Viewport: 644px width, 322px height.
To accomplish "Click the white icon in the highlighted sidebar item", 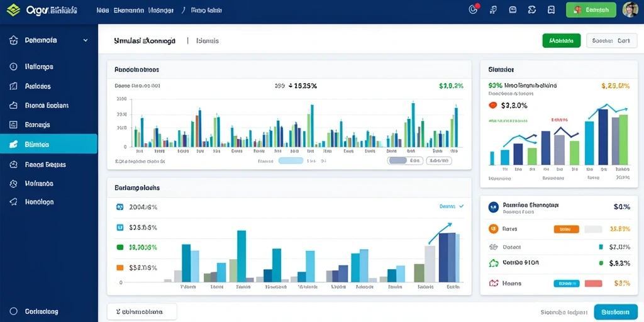I will click(13, 144).
